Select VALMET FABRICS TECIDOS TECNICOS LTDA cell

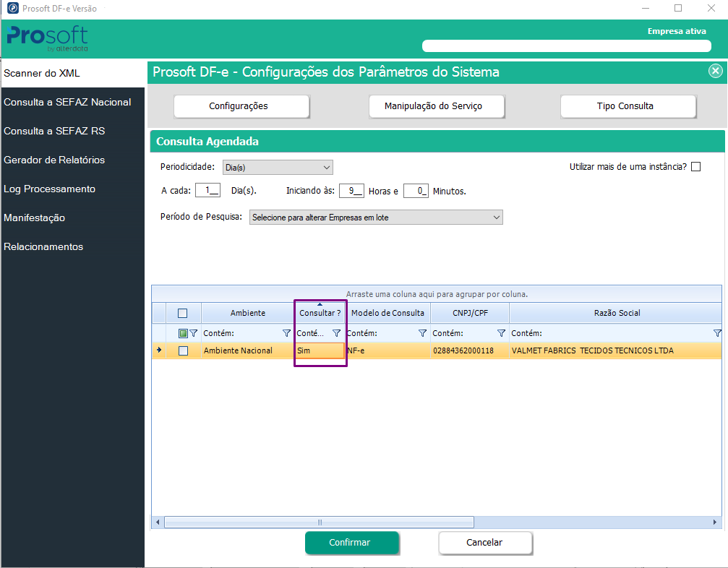coord(616,350)
